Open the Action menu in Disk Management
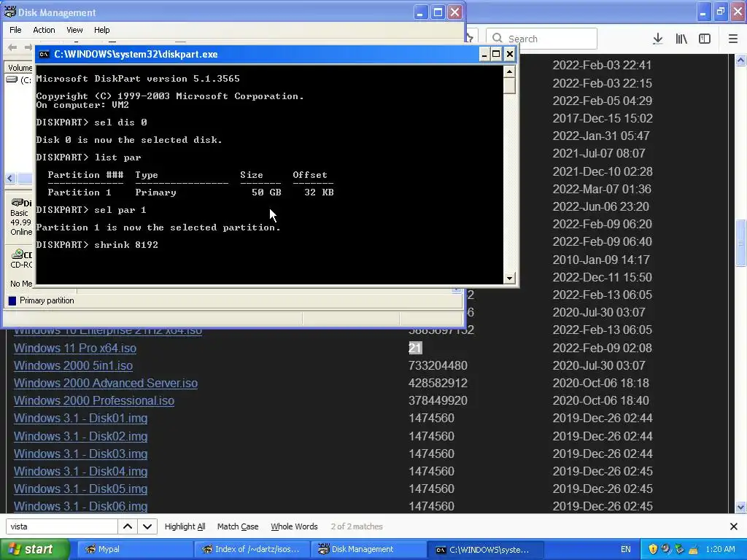The image size is (747, 560). tap(44, 30)
